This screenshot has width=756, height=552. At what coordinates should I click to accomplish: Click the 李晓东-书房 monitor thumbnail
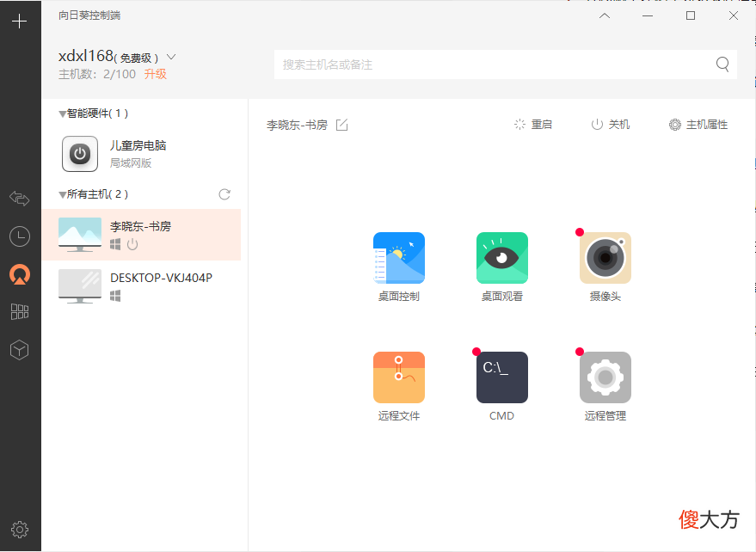pos(80,235)
